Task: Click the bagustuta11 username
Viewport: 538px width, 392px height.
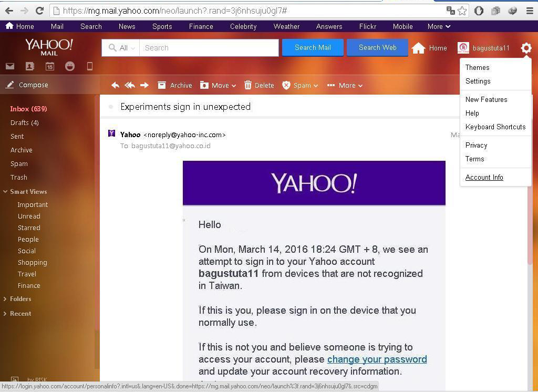Action: tap(491, 48)
